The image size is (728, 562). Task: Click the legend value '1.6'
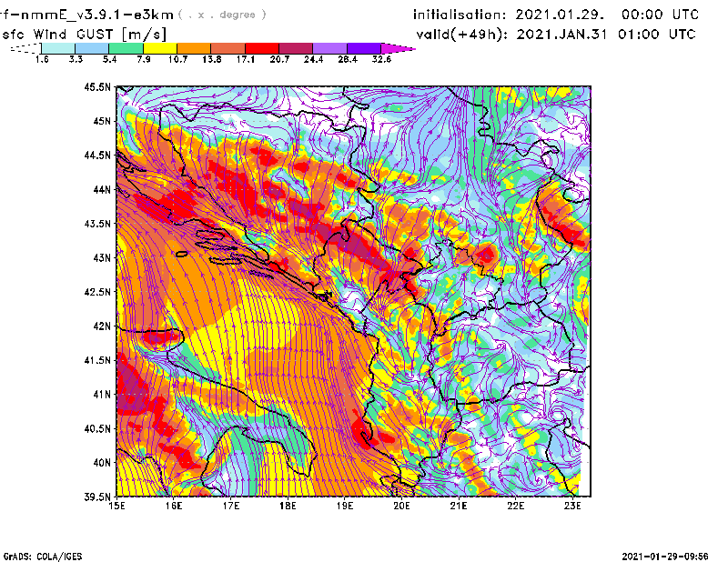pyautogui.click(x=42, y=59)
